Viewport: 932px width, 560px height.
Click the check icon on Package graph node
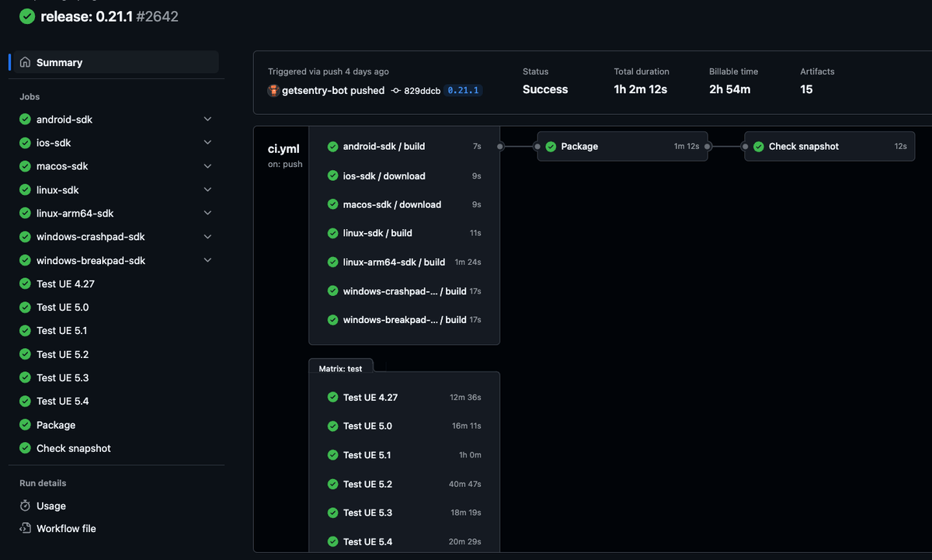(551, 146)
